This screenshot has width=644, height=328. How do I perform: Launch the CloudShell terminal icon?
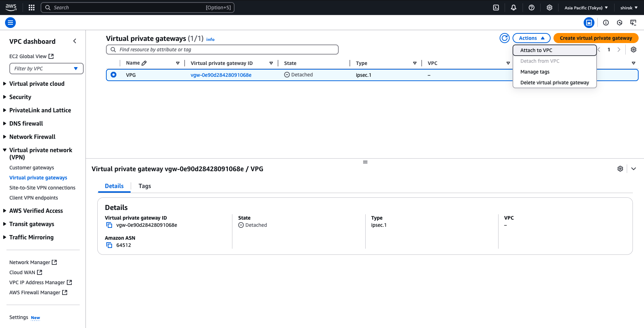click(x=496, y=8)
